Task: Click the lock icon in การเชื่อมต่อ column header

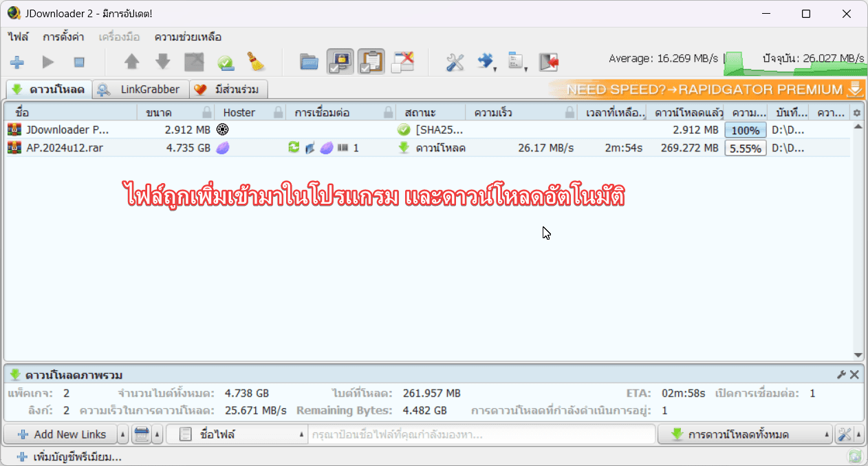Action: [x=389, y=112]
